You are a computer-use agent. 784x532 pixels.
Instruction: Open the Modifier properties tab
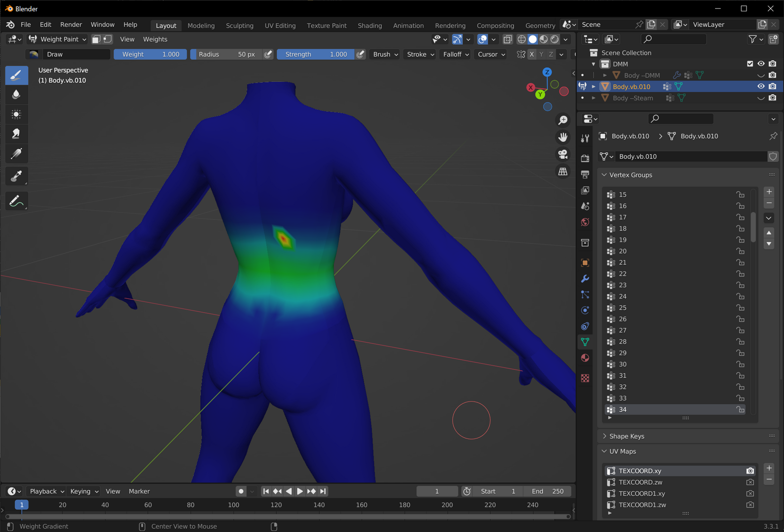click(x=585, y=279)
